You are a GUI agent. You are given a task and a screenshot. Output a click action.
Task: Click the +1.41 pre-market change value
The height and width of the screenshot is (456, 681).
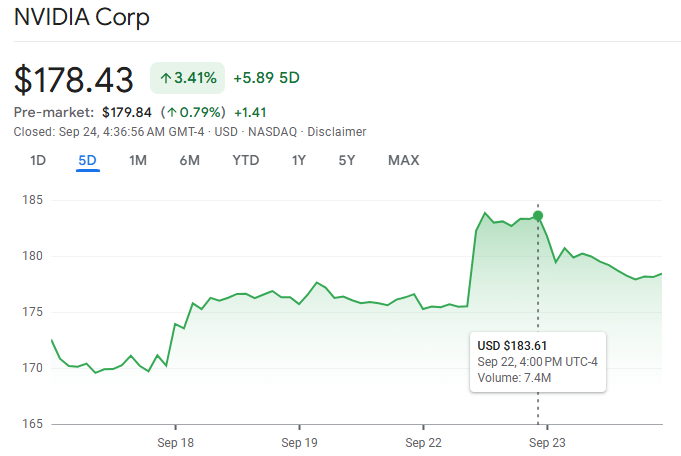250,112
